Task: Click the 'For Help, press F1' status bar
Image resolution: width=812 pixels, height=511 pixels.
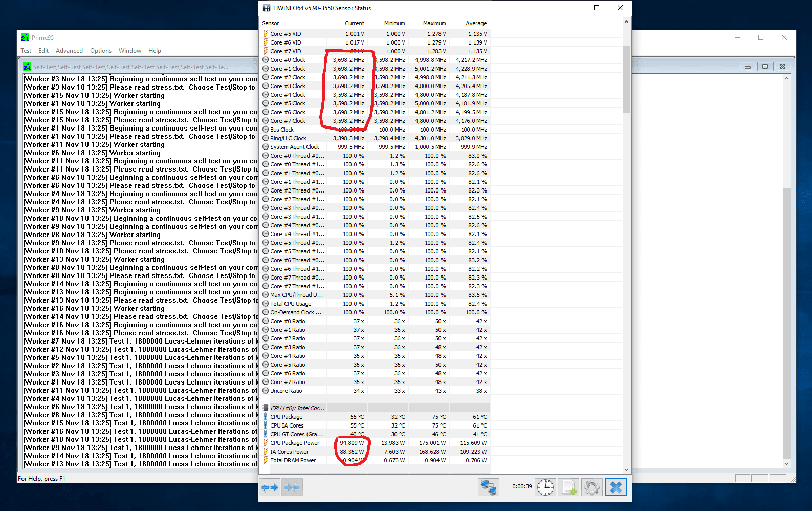Action: point(41,479)
